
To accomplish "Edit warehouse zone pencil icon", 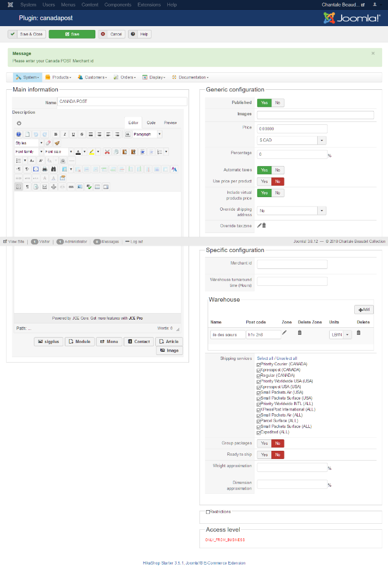I will point(284,333).
